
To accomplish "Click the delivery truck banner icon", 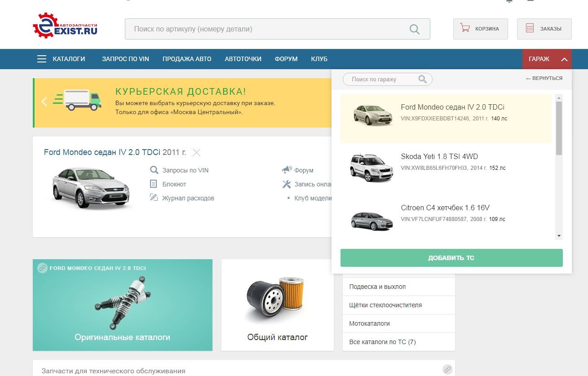I will coord(77,99).
